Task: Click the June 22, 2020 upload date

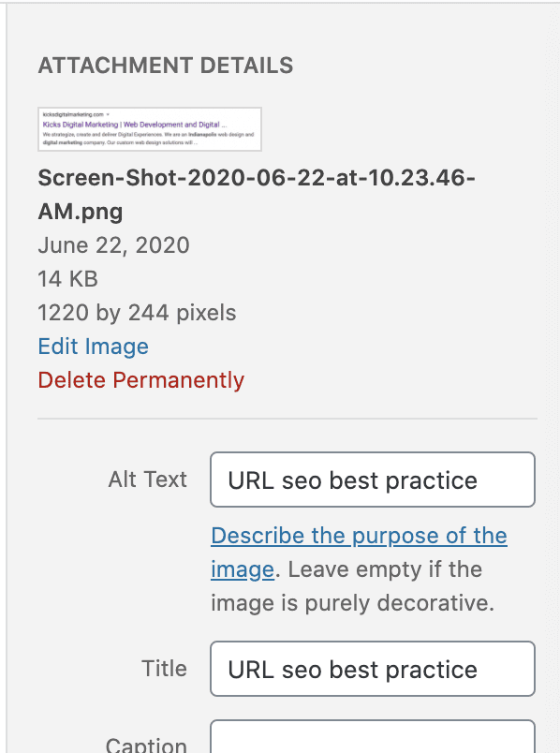Action: 114,245
